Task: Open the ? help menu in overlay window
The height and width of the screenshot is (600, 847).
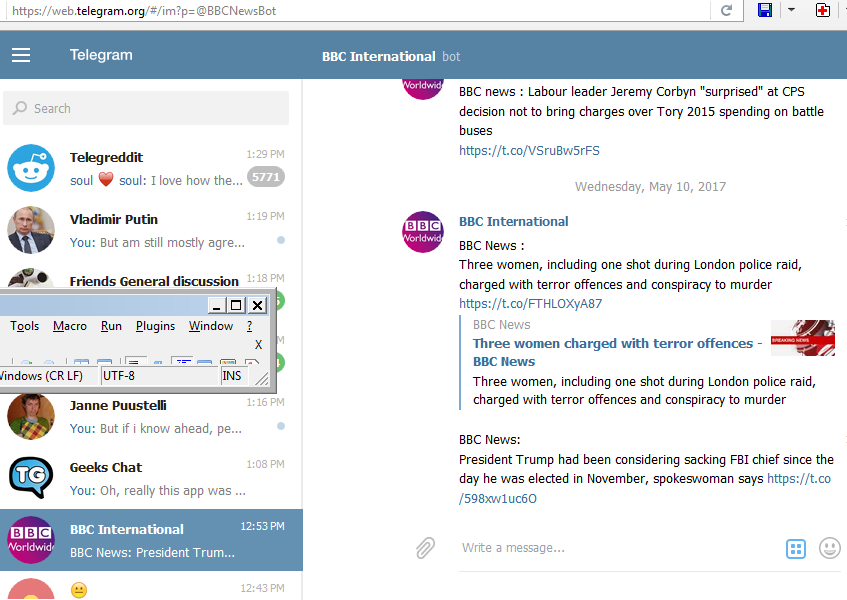Action: coord(250,326)
